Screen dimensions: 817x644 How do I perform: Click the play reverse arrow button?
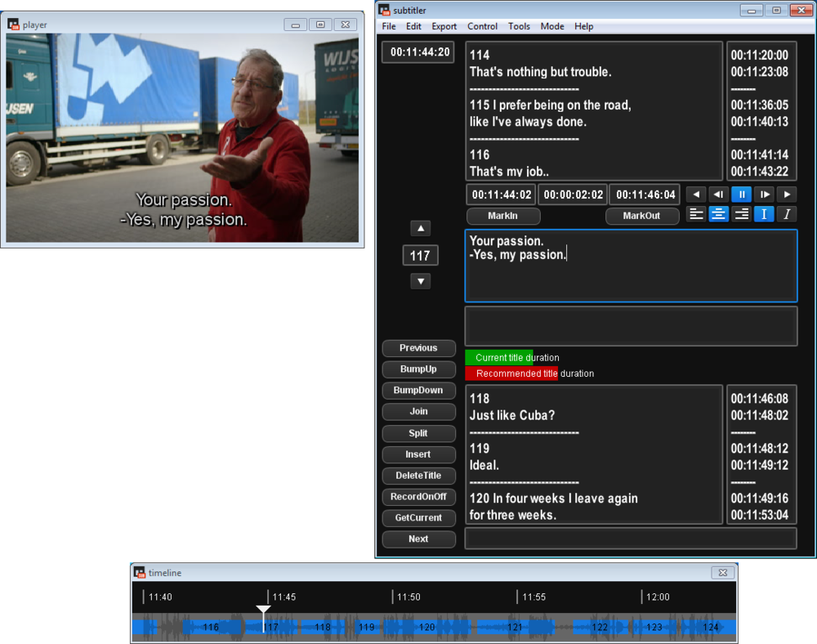(x=696, y=195)
